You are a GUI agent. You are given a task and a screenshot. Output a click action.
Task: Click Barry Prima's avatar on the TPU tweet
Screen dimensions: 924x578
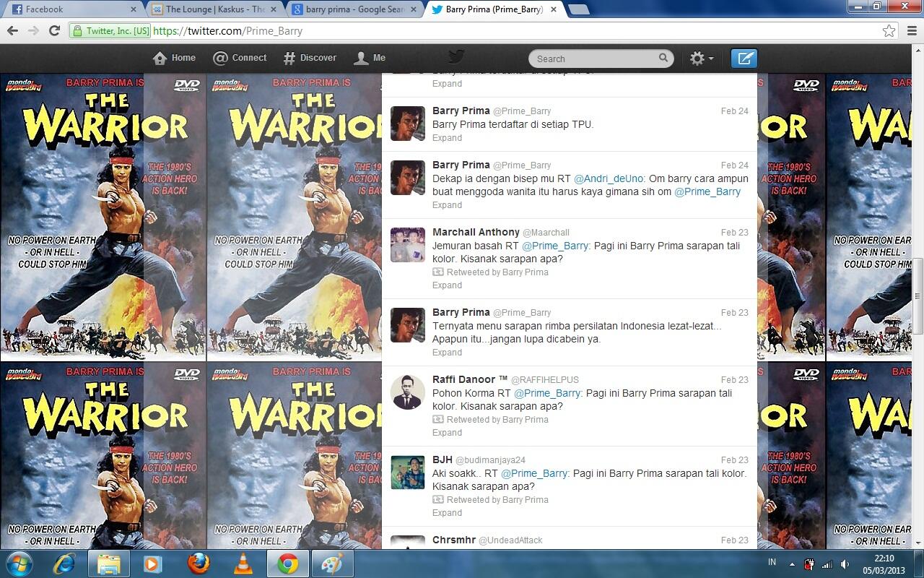point(408,123)
